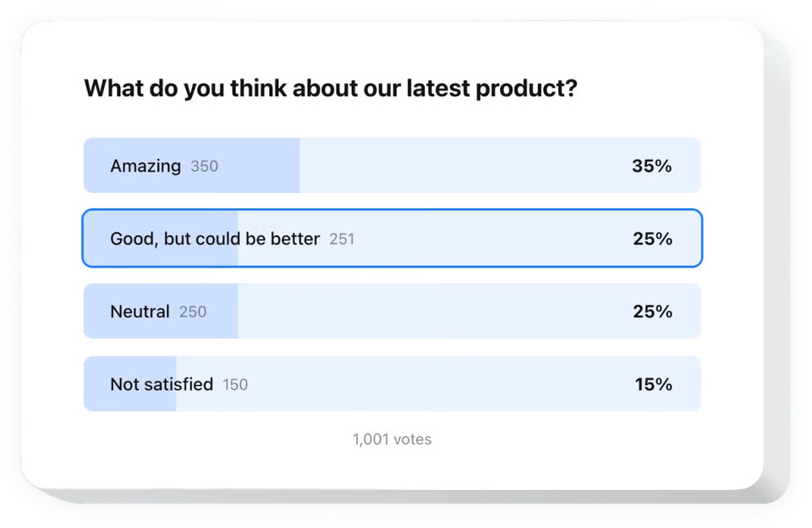The image size is (812, 528).
Task: Click the poll question title
Action: 330,88
